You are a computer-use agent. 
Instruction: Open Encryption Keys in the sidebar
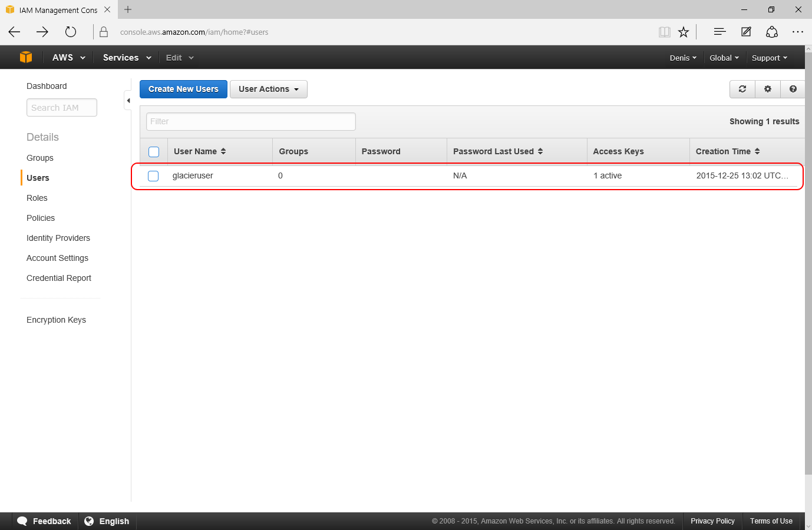(56, 320)
